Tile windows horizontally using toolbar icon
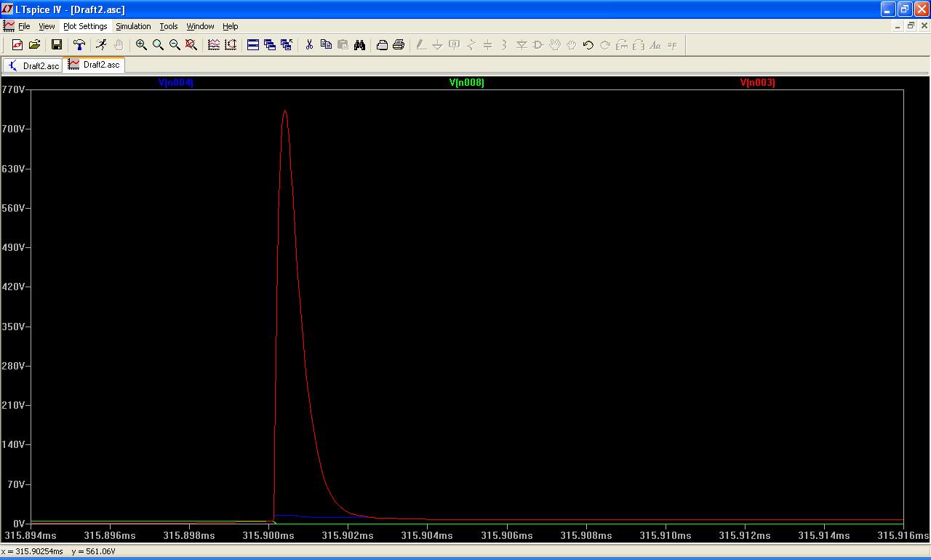This screenshot has width=931, height=560. pos(253,45)
